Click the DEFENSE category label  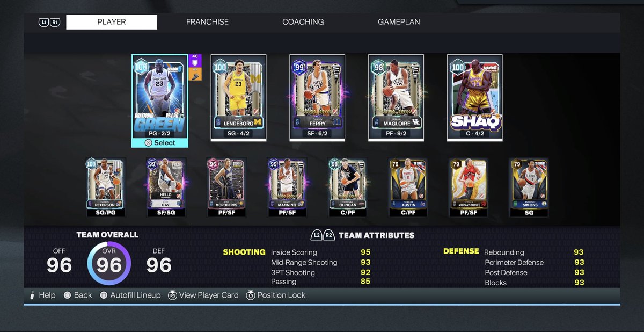point(461,251)
